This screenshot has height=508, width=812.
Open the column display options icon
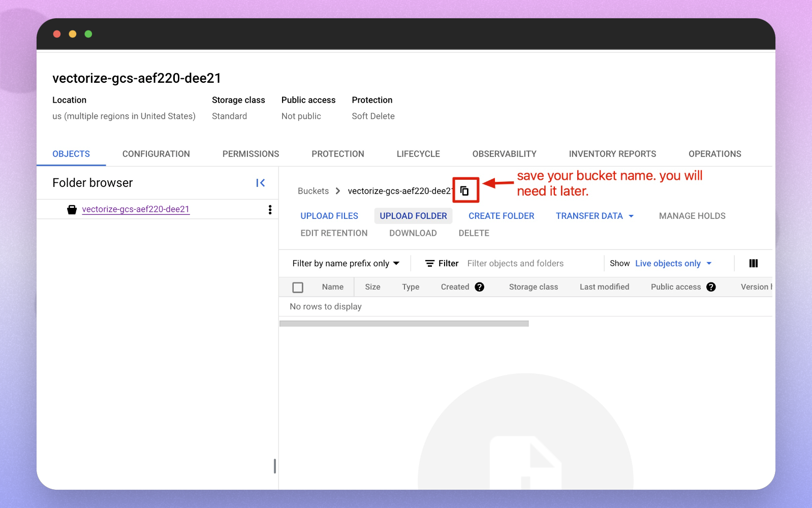coord(754,263)
